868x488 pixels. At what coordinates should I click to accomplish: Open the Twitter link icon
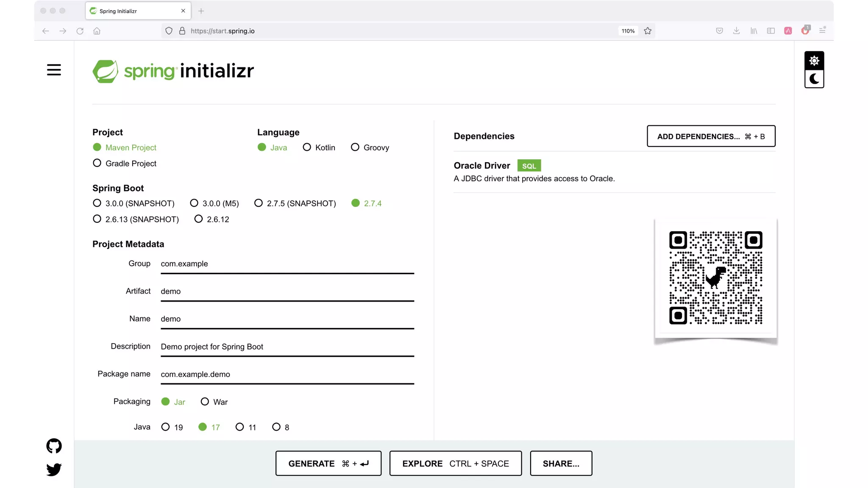coord(54,469)
